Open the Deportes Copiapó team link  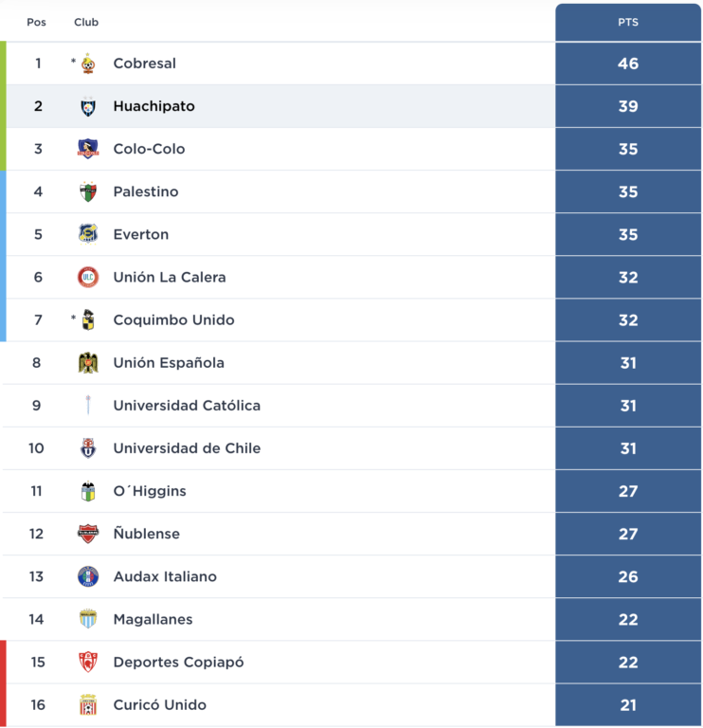pos(178,663)
